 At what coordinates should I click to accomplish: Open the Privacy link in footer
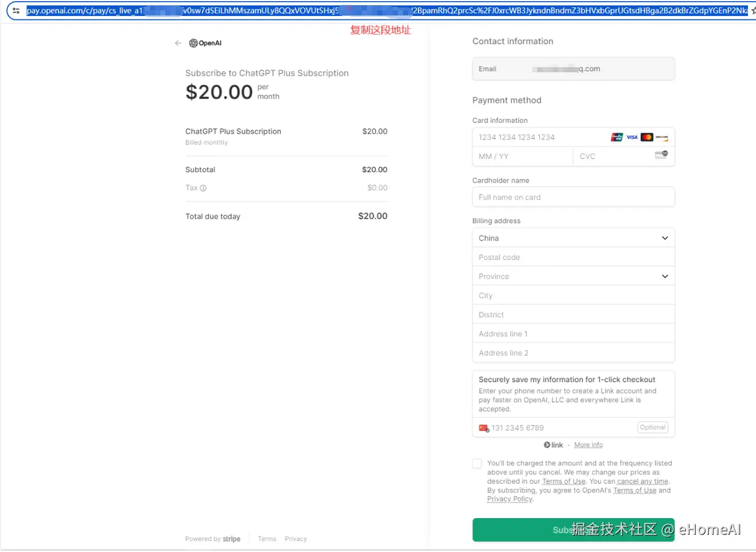point(296,539)
